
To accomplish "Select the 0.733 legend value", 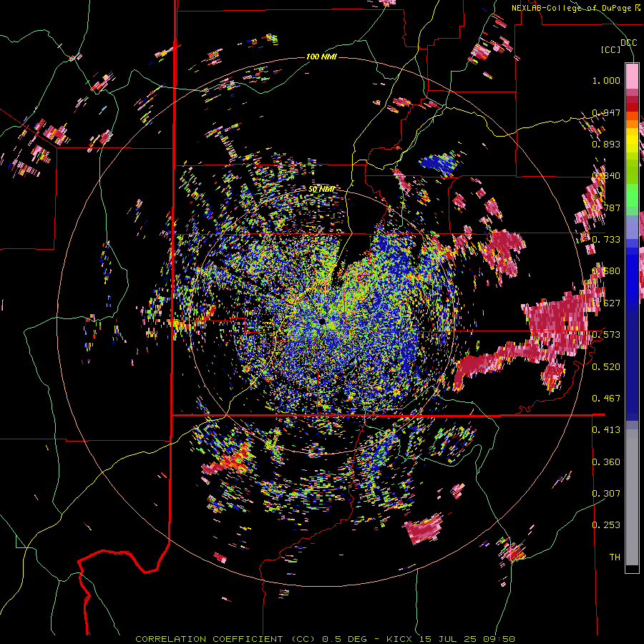I will 606,240.
